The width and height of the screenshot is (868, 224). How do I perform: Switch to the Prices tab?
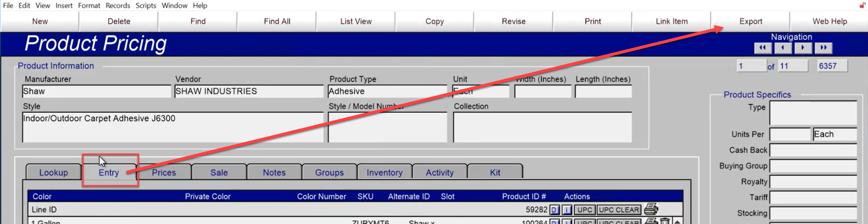164,172
